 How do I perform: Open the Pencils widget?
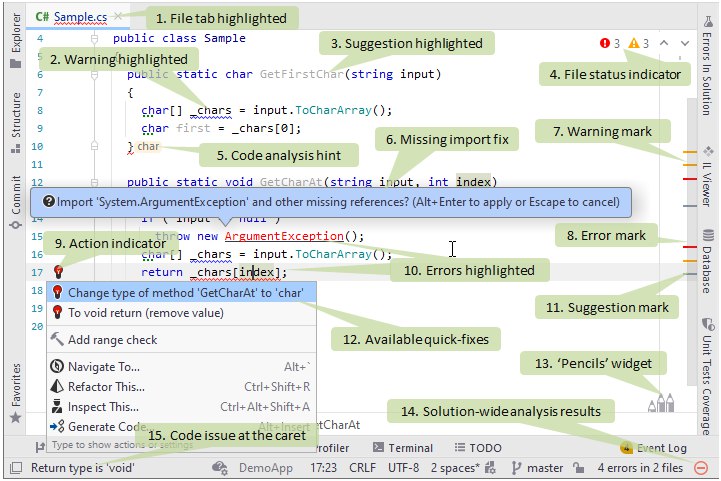(x=661, y=402)
